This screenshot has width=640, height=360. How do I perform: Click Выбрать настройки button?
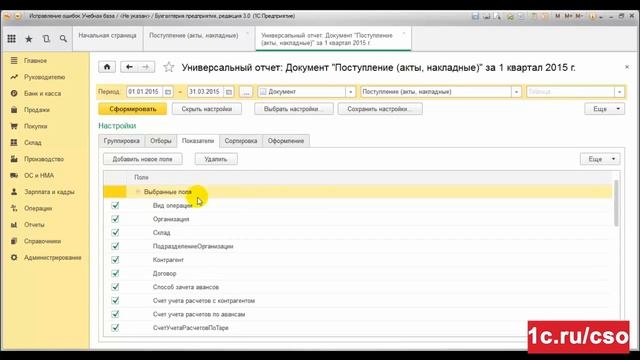coord(294,109)
